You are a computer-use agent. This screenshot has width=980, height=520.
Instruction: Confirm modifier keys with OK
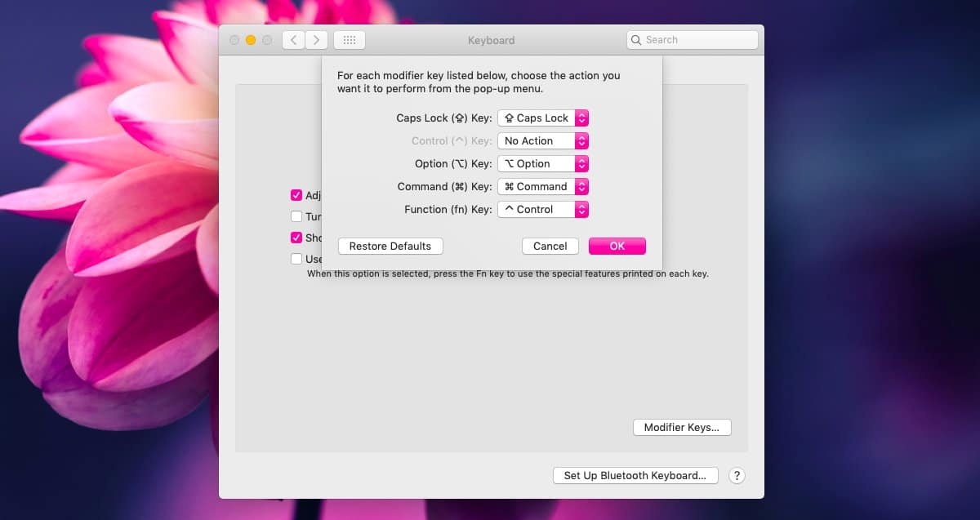(617, 246)
